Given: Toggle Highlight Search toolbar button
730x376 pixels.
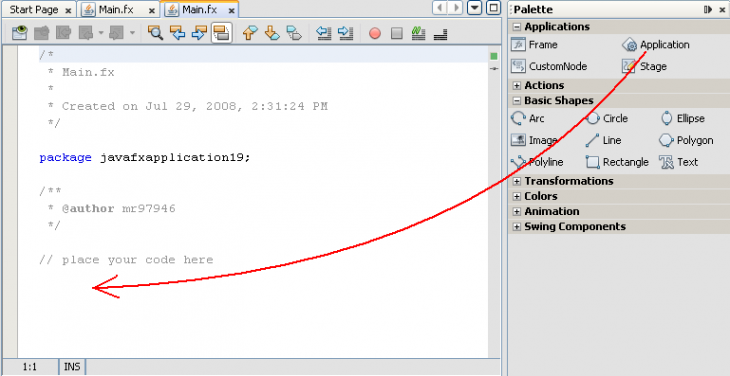Looking at the screenshot, I should [221, 33].
